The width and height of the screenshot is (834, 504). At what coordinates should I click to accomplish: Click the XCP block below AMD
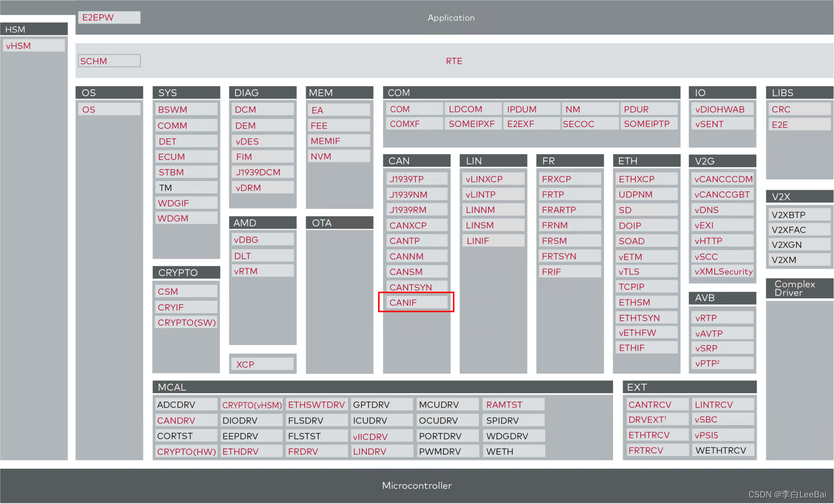262,364
